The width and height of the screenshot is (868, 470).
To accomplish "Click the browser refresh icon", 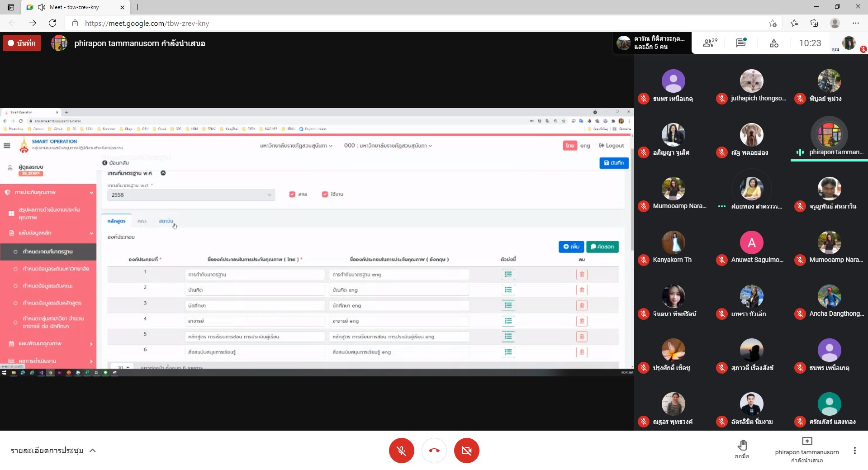I will click(x=52, y=23).
